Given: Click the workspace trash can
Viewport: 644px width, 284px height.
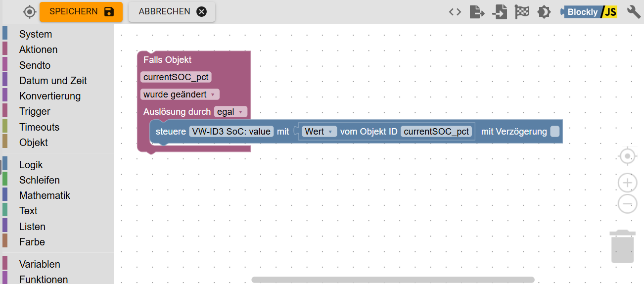Looking at the screenshot, I should 622,246.
